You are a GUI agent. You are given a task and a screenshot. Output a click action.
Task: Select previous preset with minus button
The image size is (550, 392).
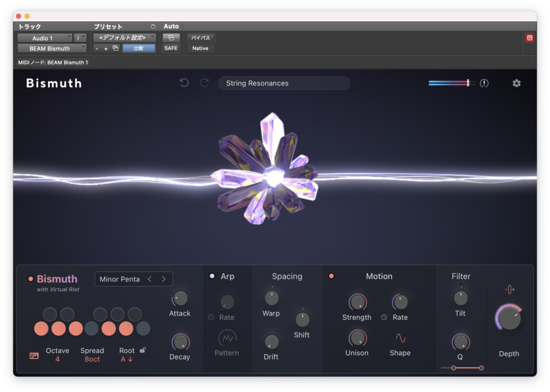pos(97,49)
